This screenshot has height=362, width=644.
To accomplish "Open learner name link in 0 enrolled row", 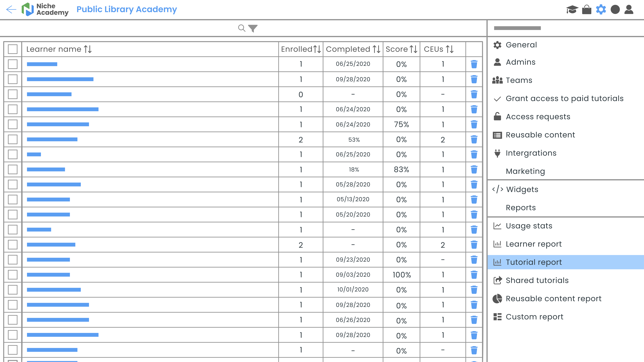I will pyautogui.click(x=49, y=94).
